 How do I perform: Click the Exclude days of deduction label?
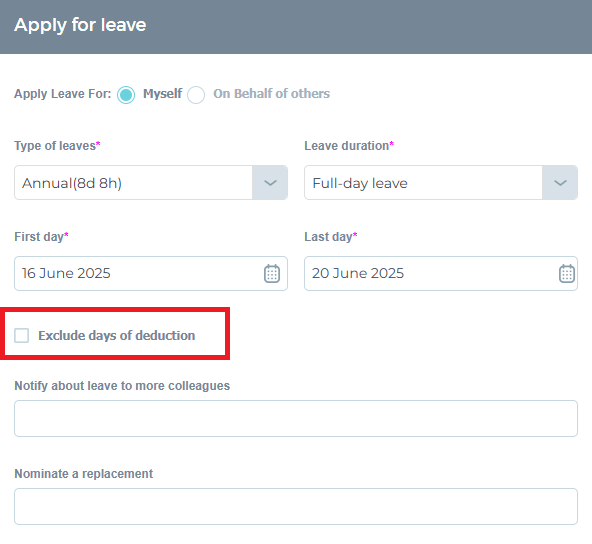pyautogui.click(x=117, y=335)
